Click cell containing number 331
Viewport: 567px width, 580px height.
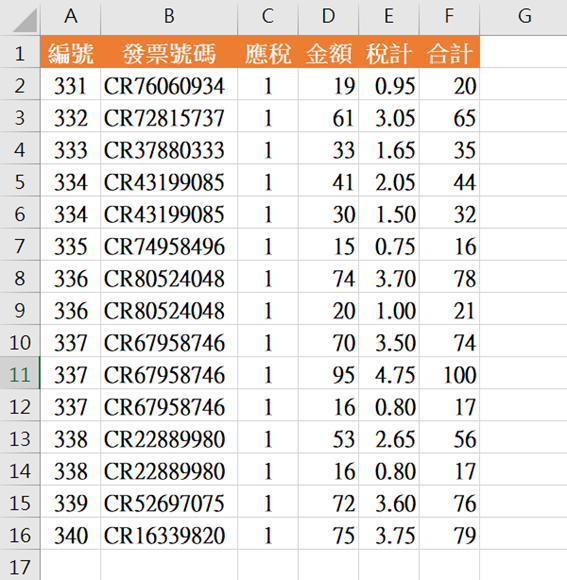tap(70, 84)
